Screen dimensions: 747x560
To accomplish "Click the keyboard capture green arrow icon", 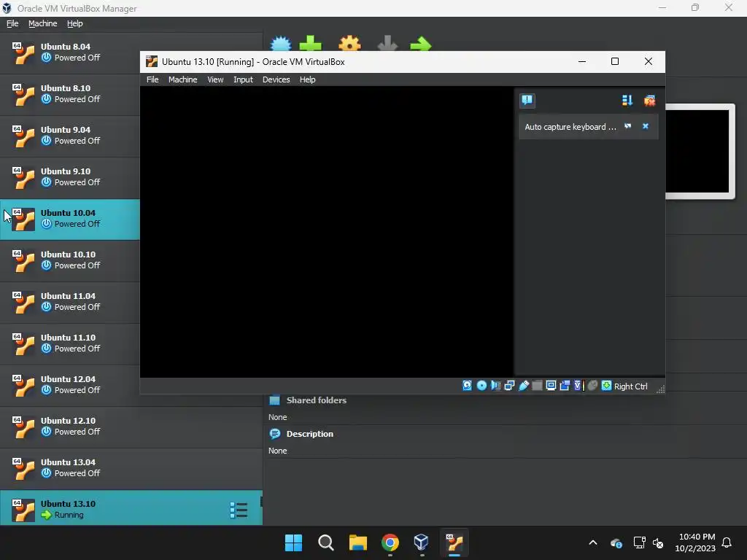I will click(x=606, y=386).
